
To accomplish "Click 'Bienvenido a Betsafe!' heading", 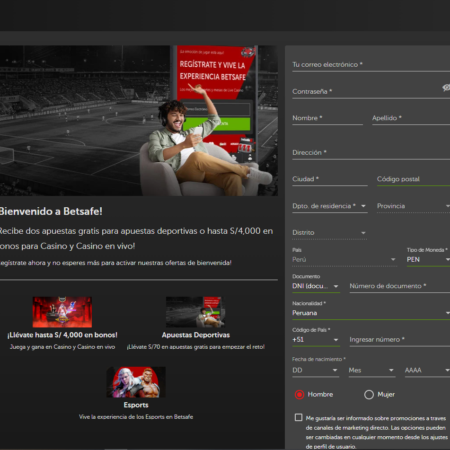I will coord(51,211).
